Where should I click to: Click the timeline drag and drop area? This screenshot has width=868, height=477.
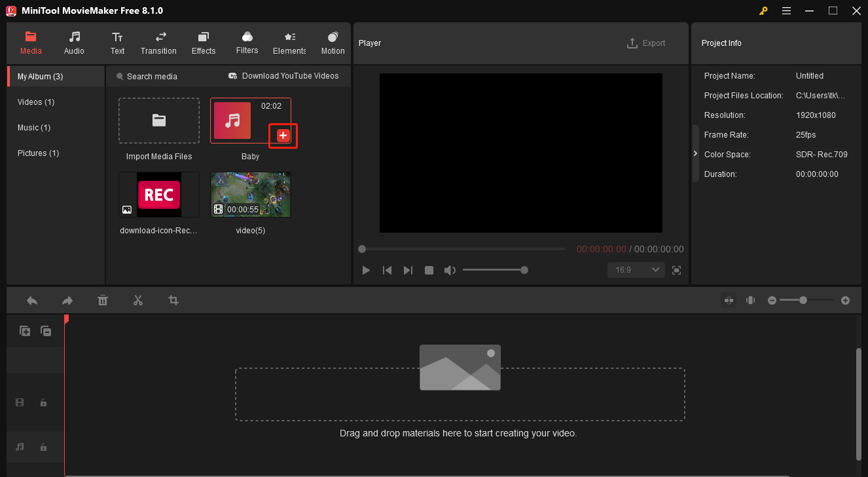460,394
